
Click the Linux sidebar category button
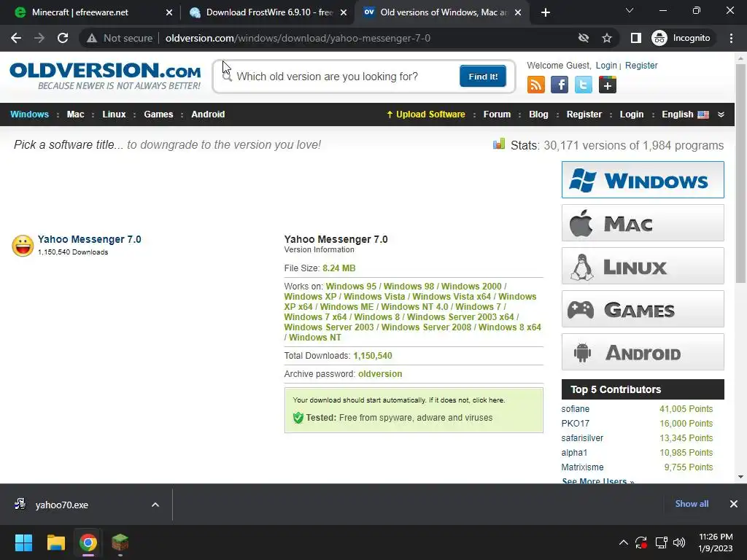point(643,265)
